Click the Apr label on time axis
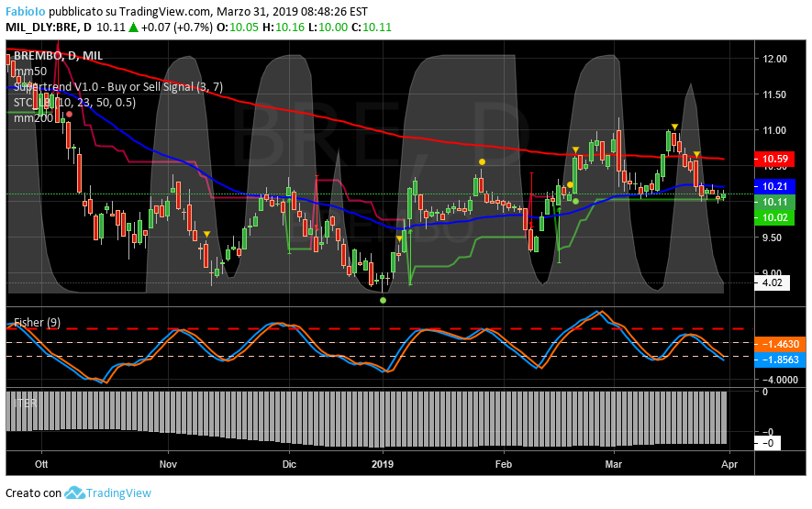Image resolution: width=812 pixels, height=509 pixels. coord(729,464)
